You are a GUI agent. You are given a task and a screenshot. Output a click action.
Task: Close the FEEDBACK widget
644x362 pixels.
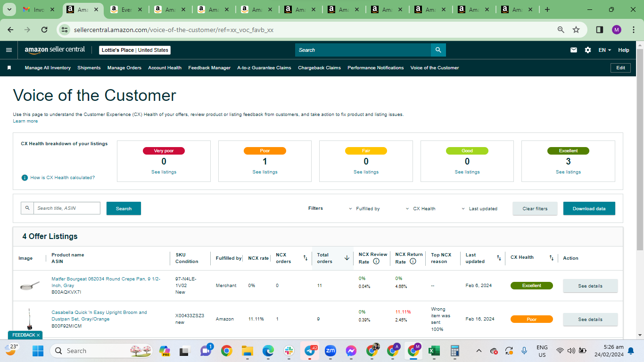(x=39, y=335)
